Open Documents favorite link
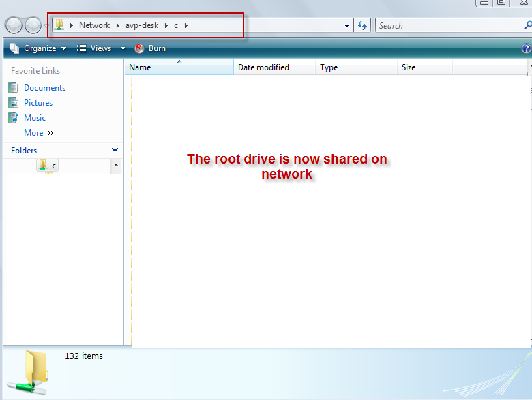532x400 pixels. (x=44, y=88)
